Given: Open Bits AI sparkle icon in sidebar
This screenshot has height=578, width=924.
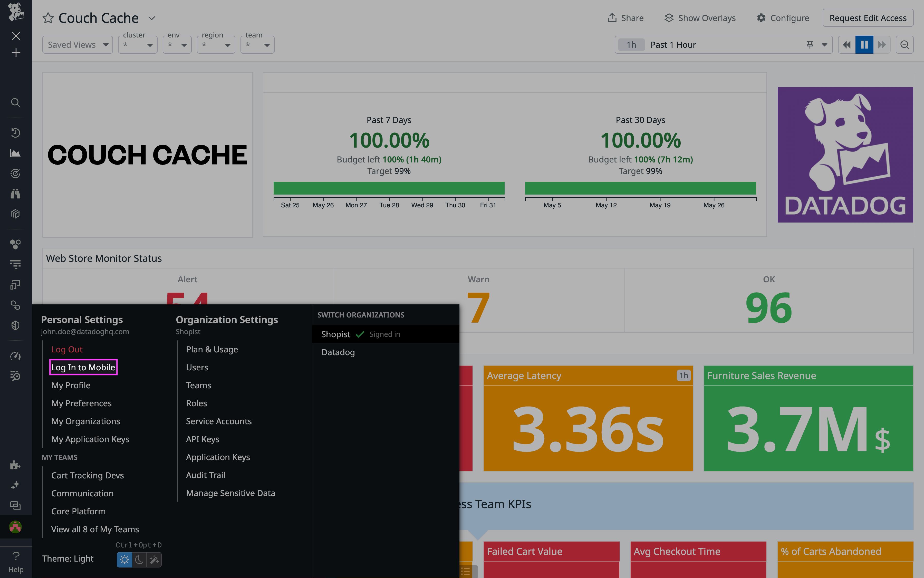Looking at the screenshot, I should coord(15,485).
